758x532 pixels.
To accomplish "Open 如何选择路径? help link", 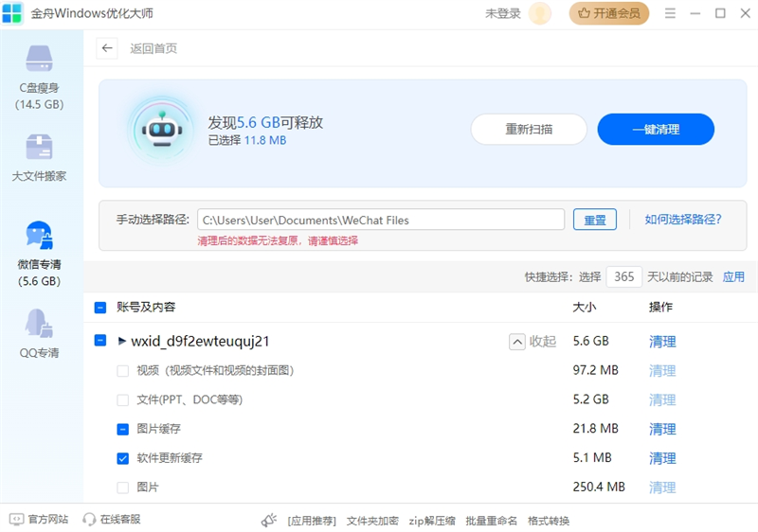I will coord(683,220).
